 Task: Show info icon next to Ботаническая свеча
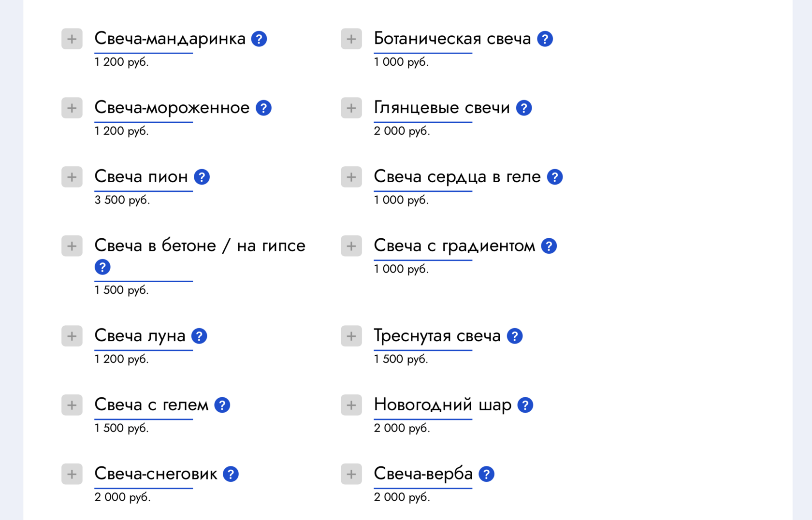[545, 39]
